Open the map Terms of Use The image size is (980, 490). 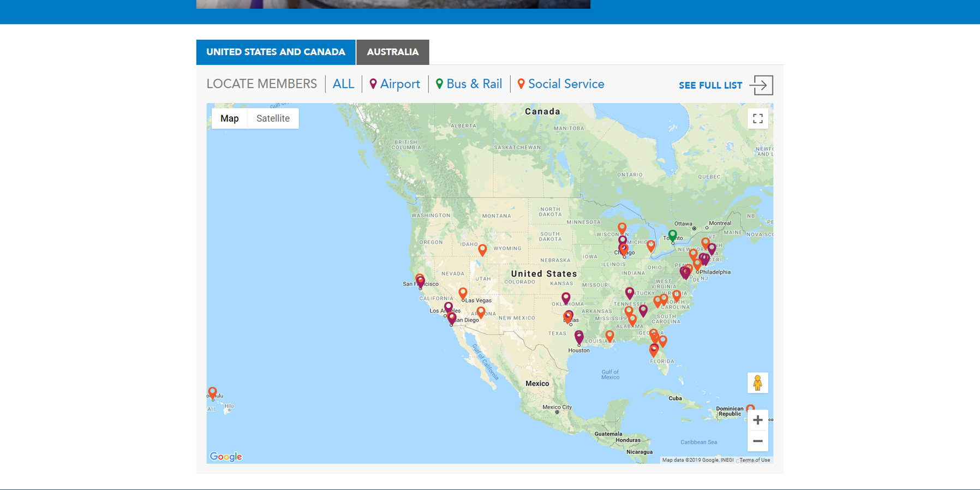click(755, 460)
